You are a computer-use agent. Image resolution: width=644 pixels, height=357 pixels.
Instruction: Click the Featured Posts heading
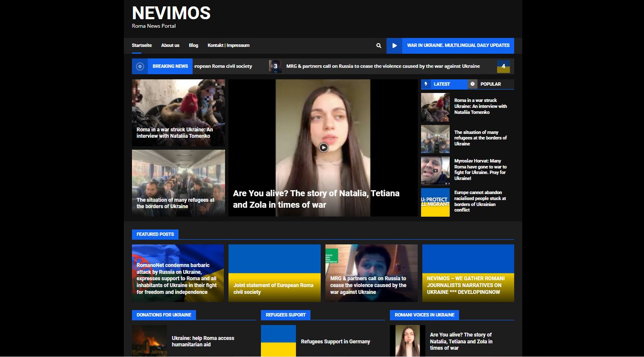point(155,234)
